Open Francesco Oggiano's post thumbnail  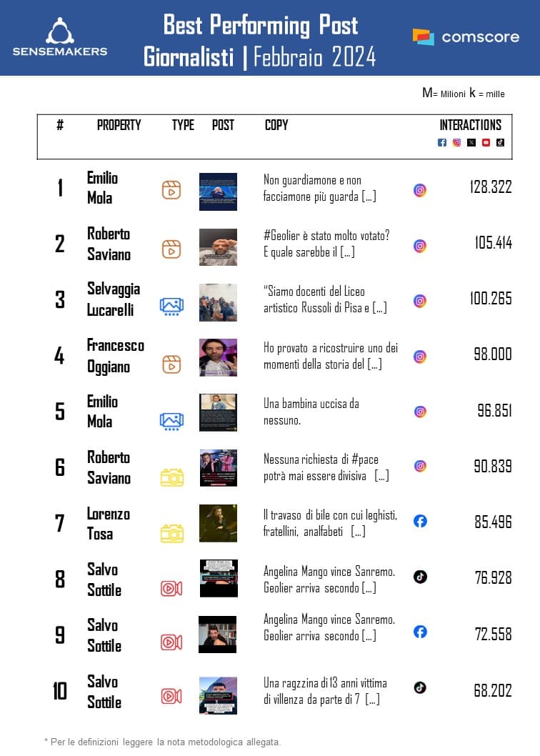[x=218, y=357]
